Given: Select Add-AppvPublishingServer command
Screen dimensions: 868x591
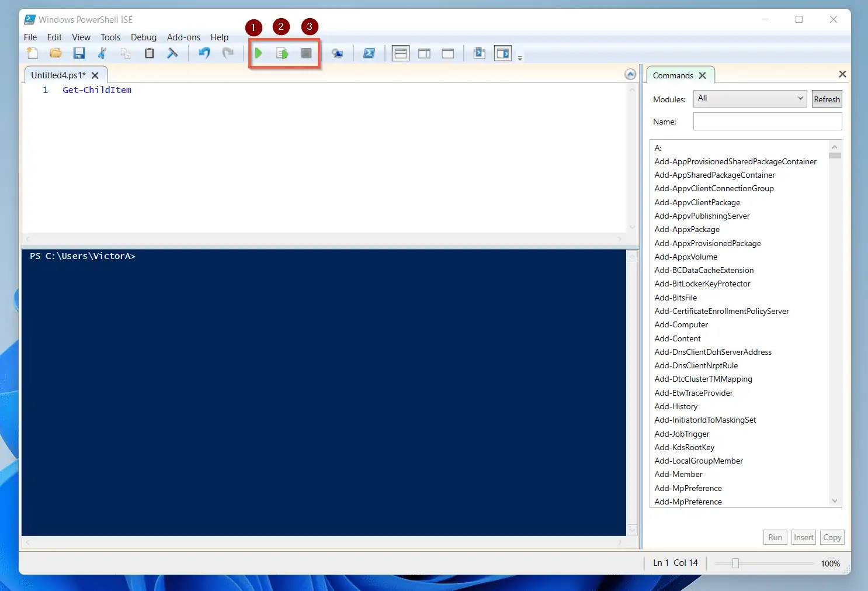Looking at the screenshot, I should tap(702, 216).
